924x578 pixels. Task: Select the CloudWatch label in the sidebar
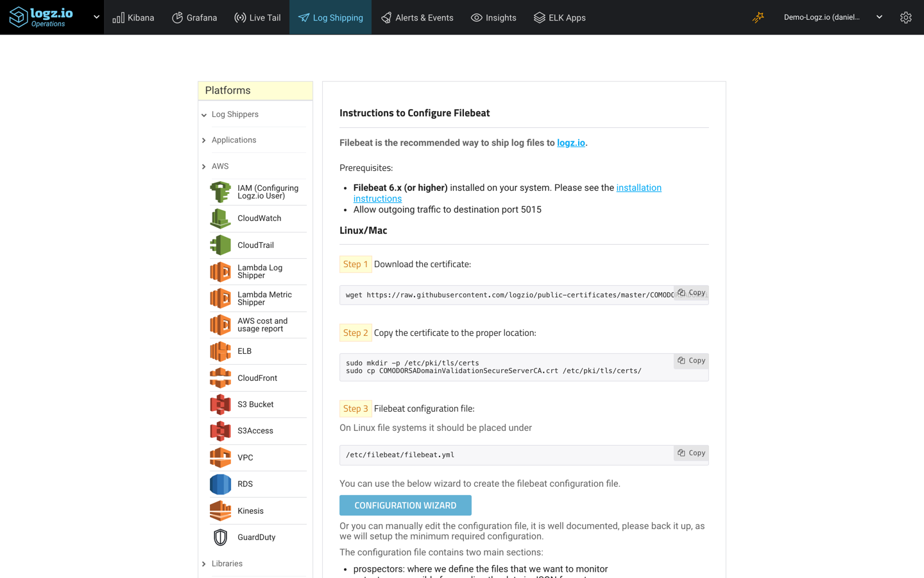[259, 218]
